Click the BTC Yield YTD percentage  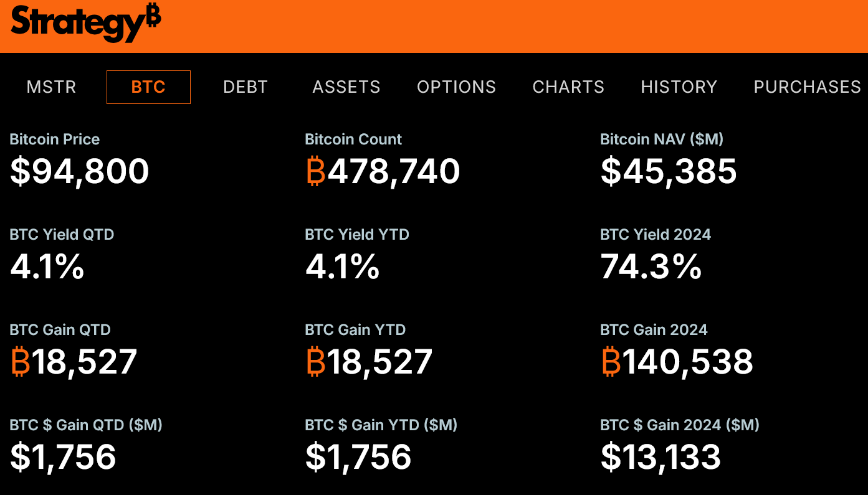[342, 267]
